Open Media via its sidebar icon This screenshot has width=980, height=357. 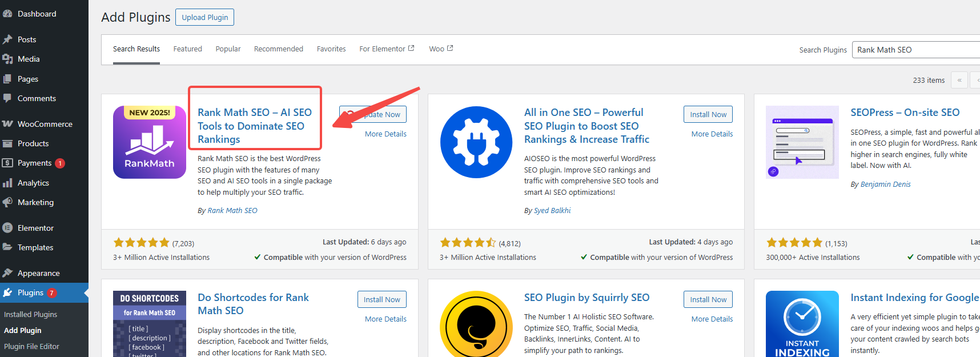click(7, 59)
